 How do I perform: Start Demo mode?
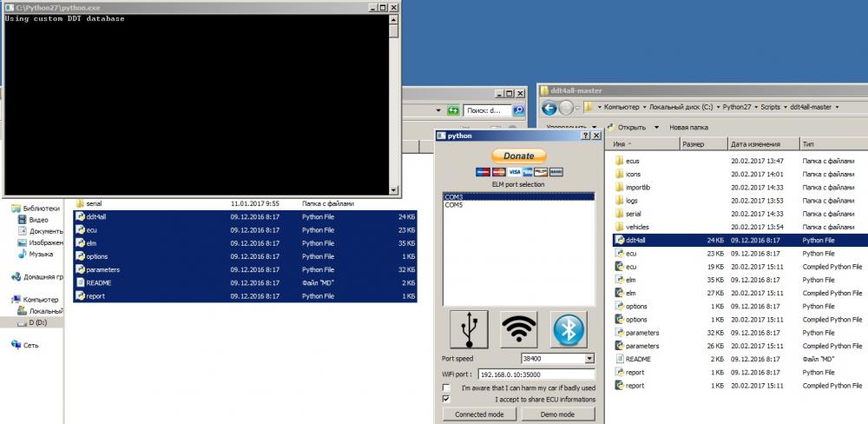click(x=558, y=414)
